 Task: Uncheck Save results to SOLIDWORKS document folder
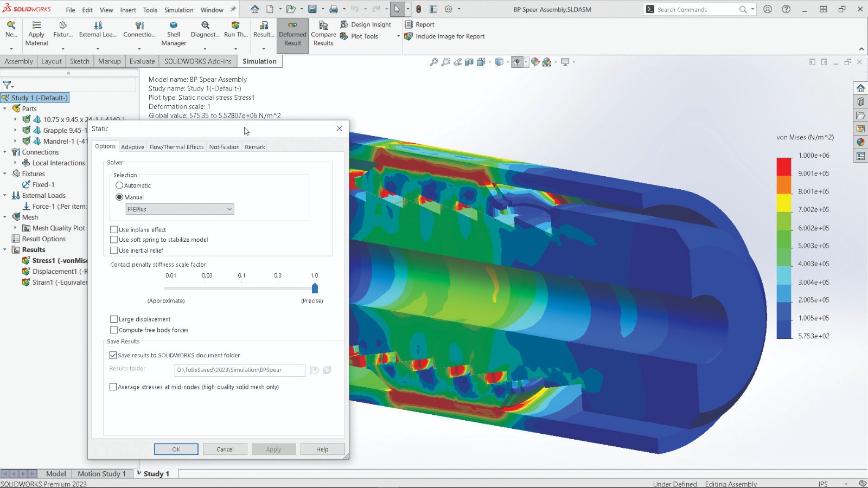113,355
